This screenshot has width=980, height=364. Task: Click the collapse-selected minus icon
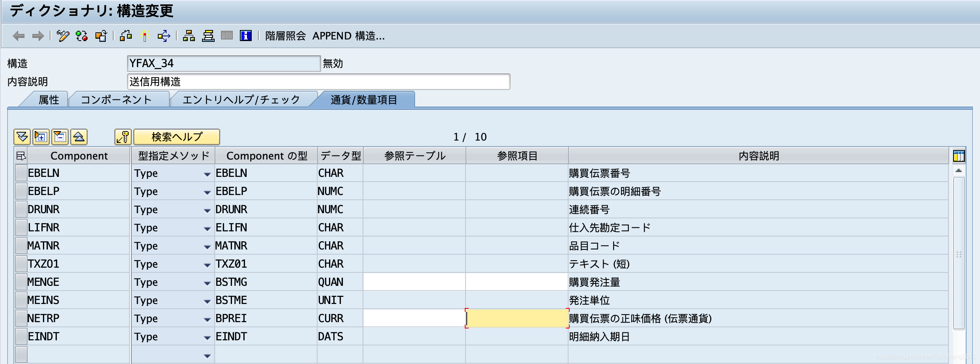[x=60, y=137]
